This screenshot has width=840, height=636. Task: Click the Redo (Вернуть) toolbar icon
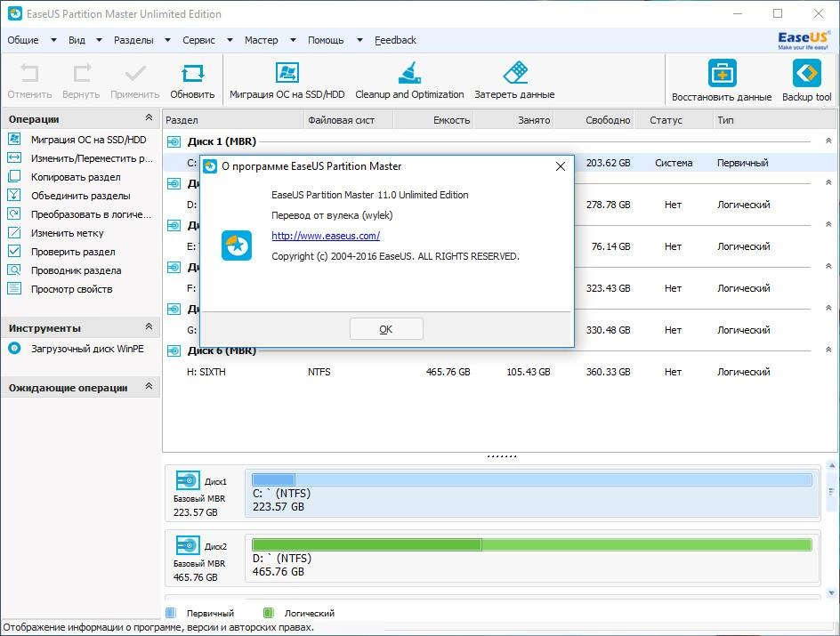tap(82, 73)
